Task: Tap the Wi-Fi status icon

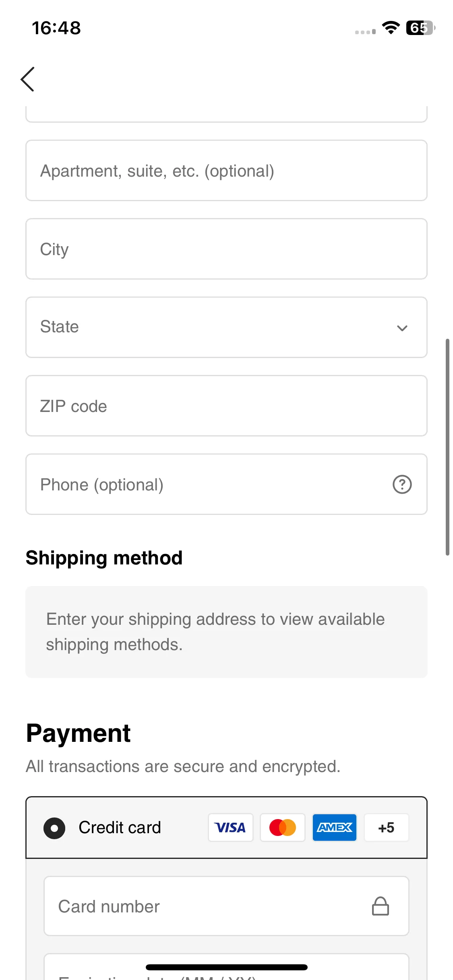Action: tap(391, 28)
